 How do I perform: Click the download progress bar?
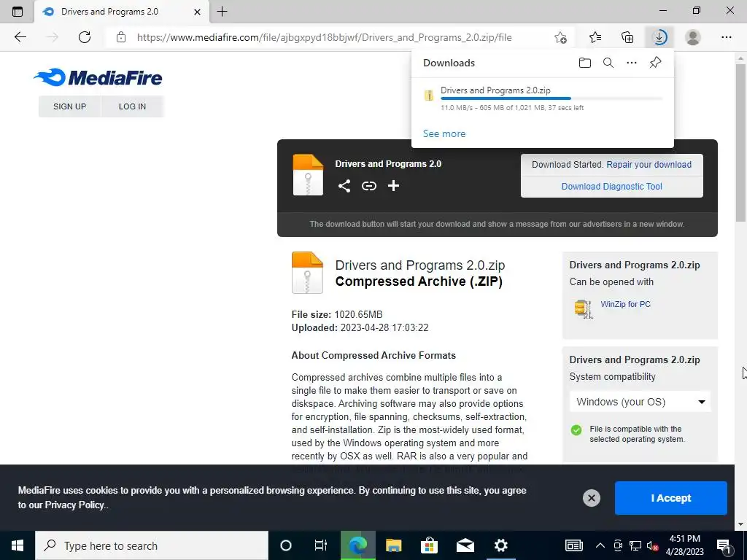[551, 98]
